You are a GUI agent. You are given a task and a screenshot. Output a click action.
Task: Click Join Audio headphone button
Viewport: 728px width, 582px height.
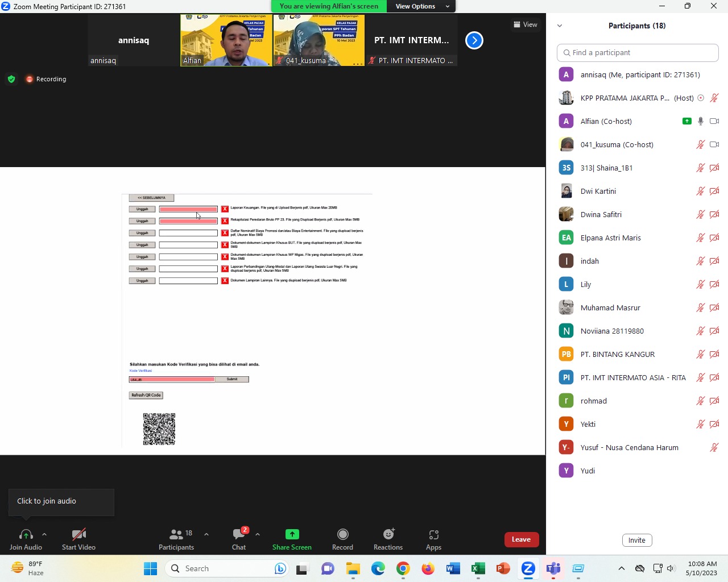[26, 535]
